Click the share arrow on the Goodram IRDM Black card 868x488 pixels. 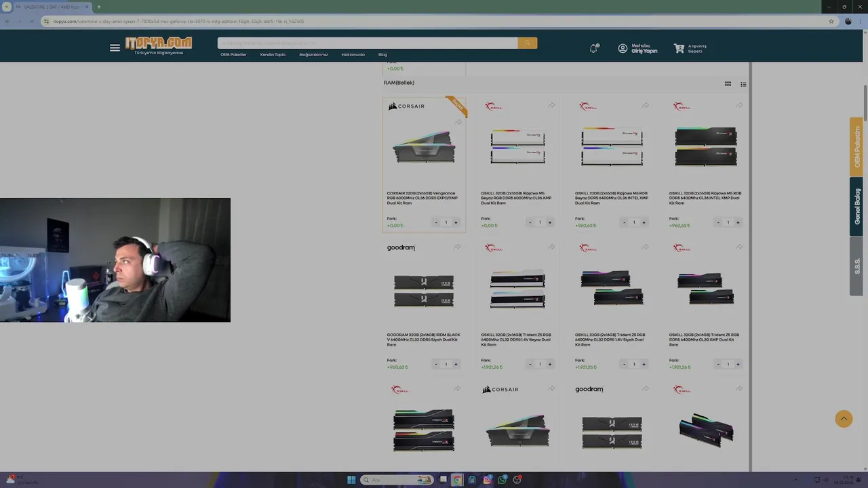coord(457,247)
